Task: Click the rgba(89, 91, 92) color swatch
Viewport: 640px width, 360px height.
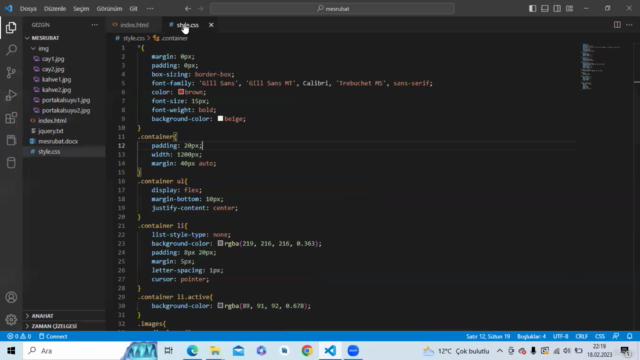Action: 220,306
